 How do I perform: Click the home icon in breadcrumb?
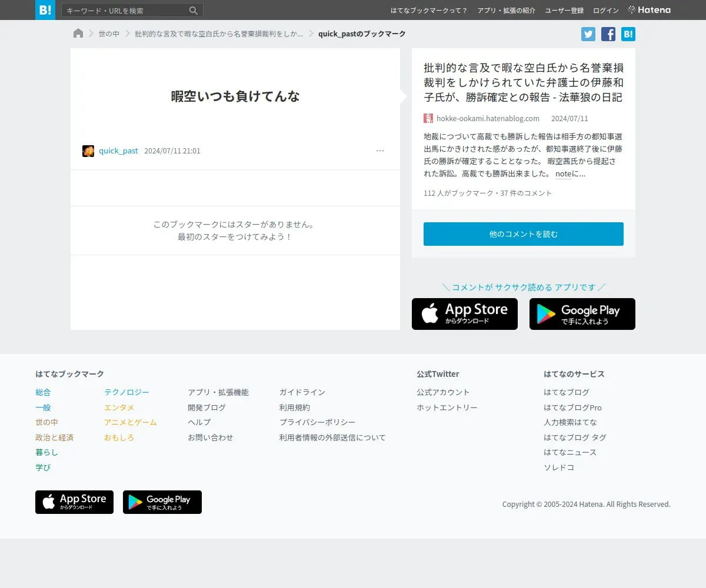pos(78,34)
